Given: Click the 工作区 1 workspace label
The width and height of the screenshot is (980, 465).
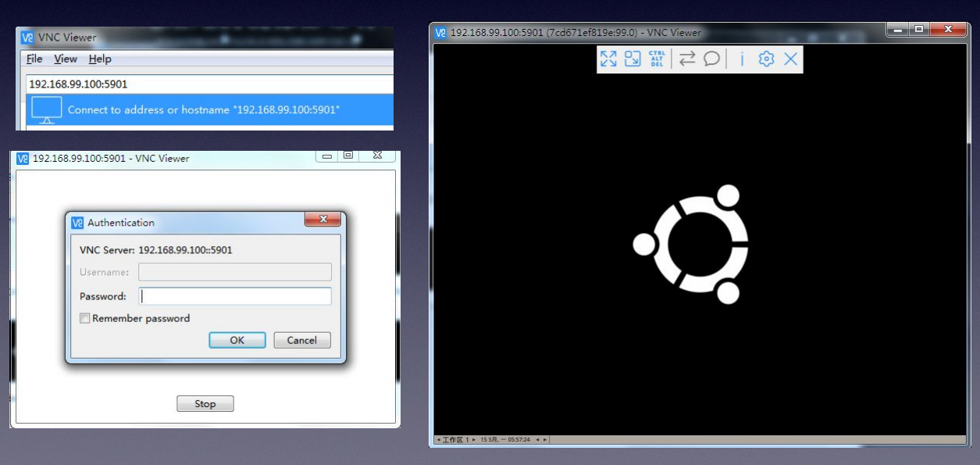Looking at the screenshot, I should point(456,440).
